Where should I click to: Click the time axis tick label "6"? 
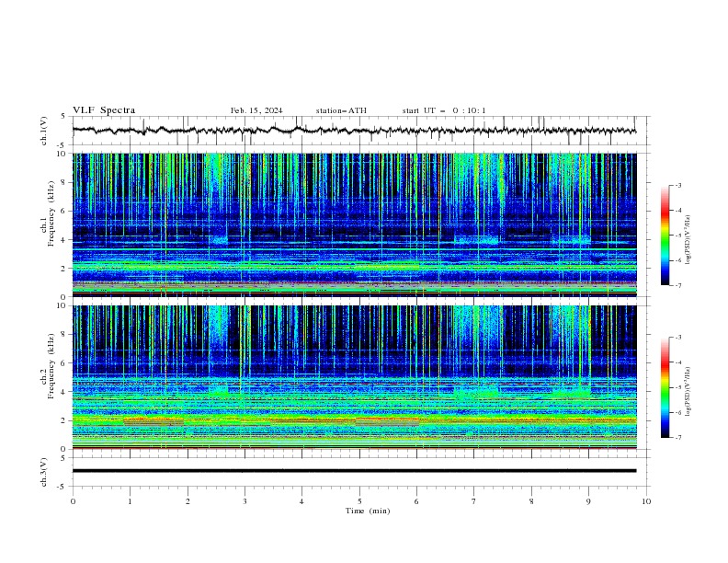click(417, 501)
